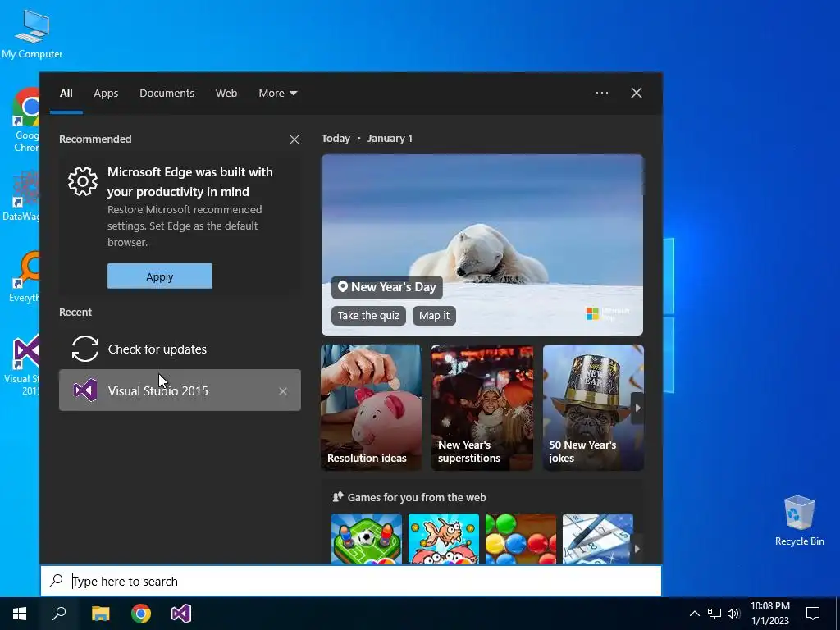The height and width of the screenshot is (630, 840).
Task: Open the sudoku game thumbnail
Action: 598,539
